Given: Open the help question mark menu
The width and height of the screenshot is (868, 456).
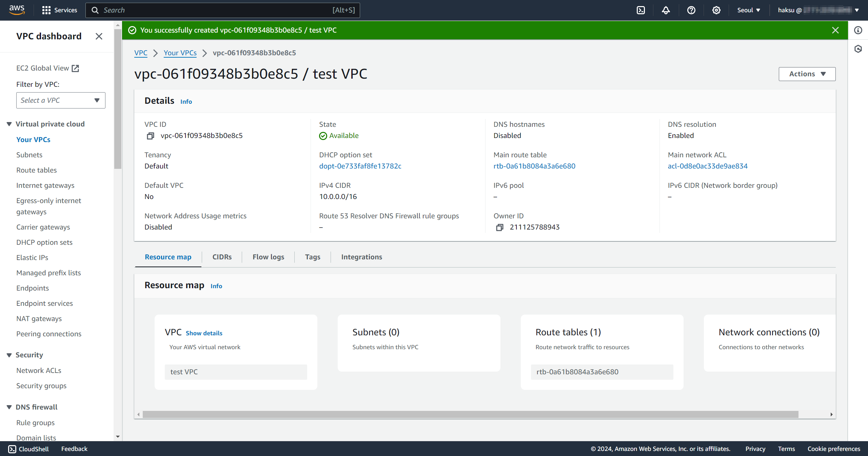Looking at the screenshot, I should 691,10.
